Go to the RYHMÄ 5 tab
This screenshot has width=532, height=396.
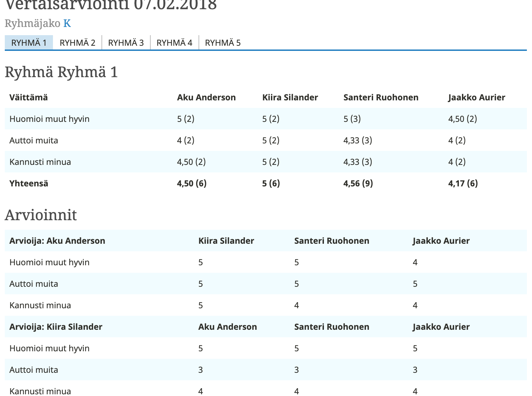(222, 43)
